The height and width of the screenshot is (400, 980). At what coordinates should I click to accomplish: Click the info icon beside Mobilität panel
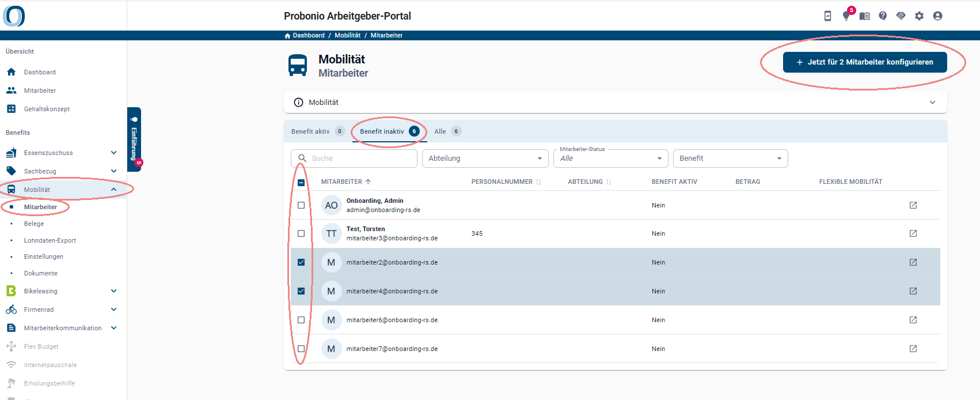tap(298, 103)
